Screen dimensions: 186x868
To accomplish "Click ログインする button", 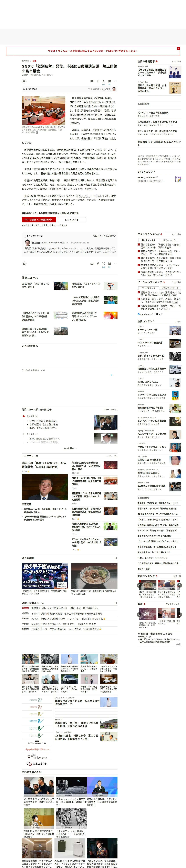I will [x=72, y=220].
